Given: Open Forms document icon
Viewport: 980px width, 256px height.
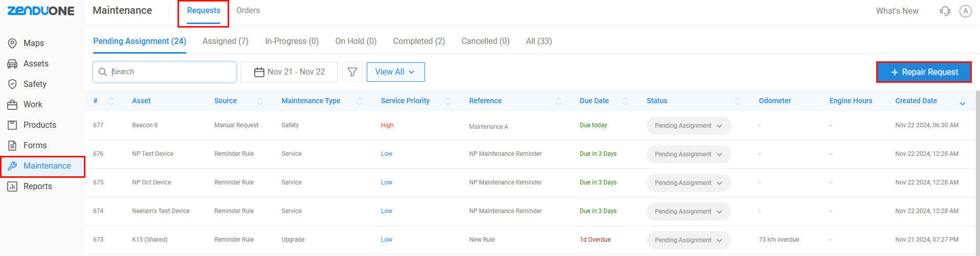Looking at the screenshot, I should (12, 146).
